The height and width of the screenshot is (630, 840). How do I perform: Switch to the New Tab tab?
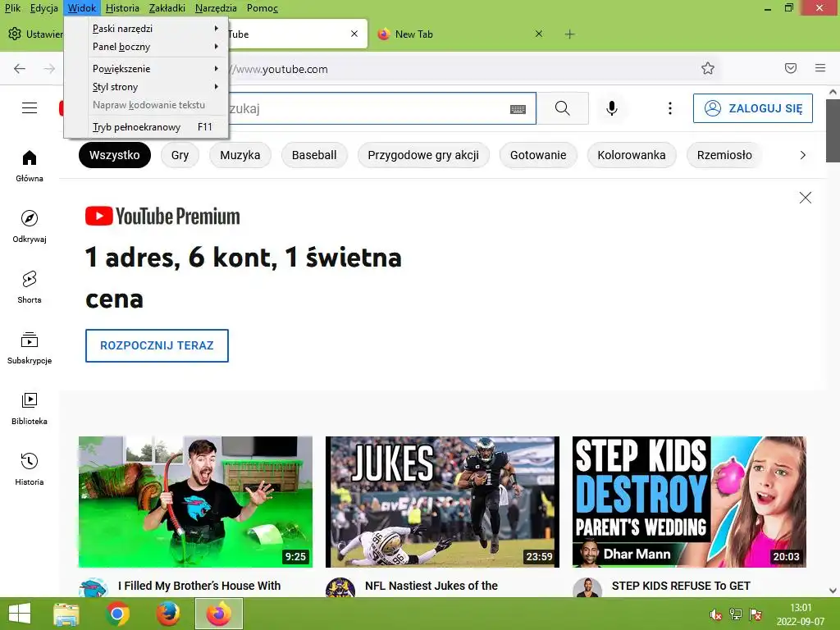pyautogui.click(x=458, y=34)
